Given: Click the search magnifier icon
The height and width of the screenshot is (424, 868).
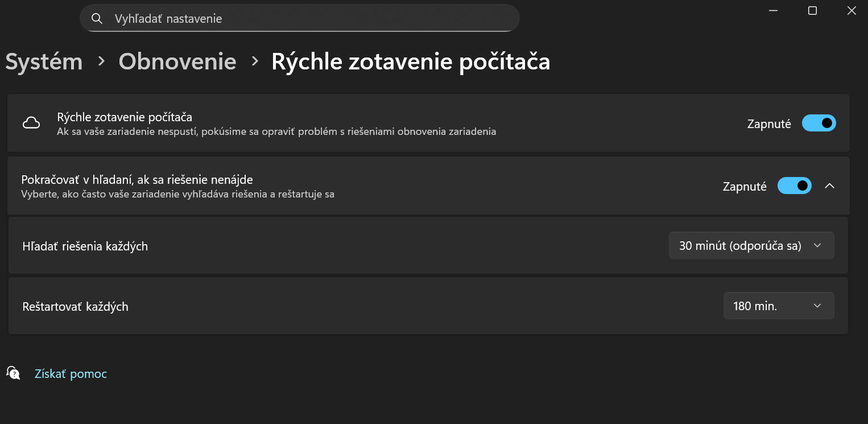Looking at the screenshot, I should click(97, 19).
